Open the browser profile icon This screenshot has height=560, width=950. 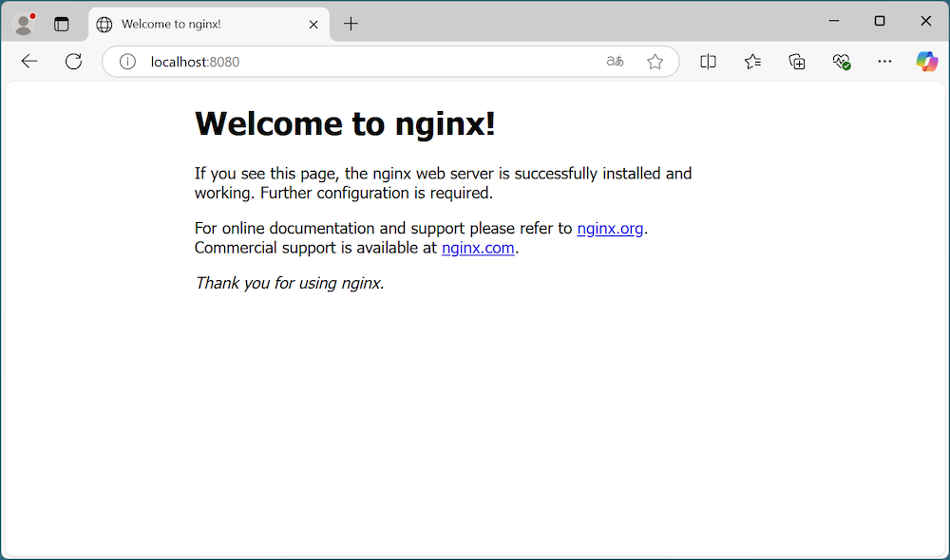pos(25,25)
